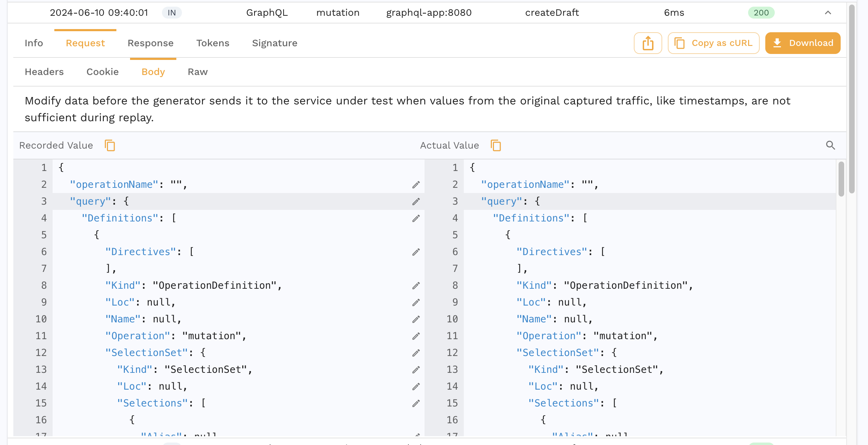Switch to the Response tab
Image resolution: width=868 pixels, height=445 pixels.
(150, 43)
